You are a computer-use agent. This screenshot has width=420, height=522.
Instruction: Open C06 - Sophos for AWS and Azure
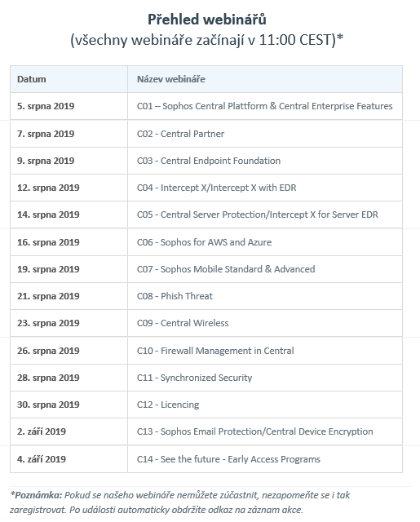pos(205,242)
